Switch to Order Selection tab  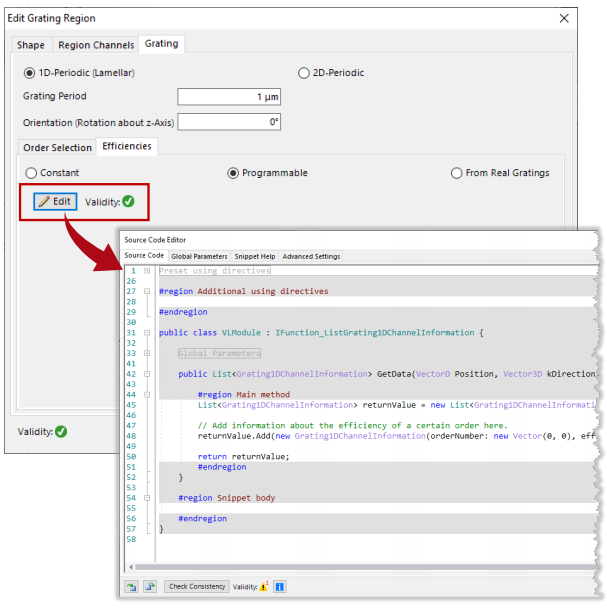(57, 148)
